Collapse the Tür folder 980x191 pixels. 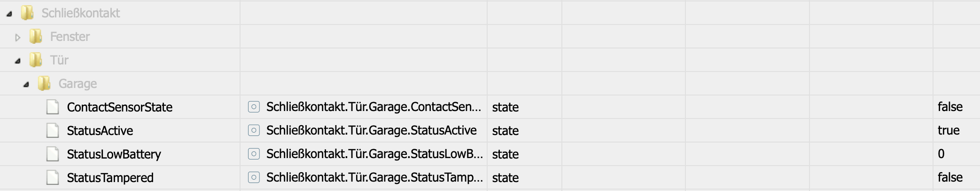tap(18, 61)
